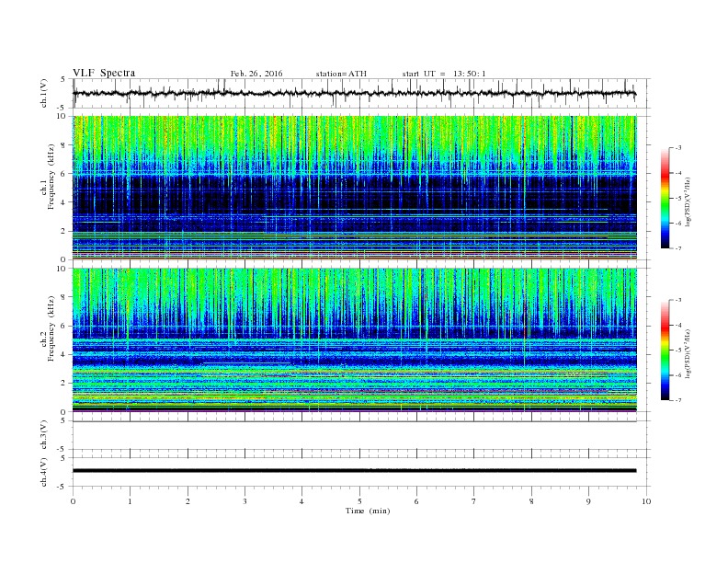
Task: Click the "ch.4(V)" axis label
Action: point(44,472)
